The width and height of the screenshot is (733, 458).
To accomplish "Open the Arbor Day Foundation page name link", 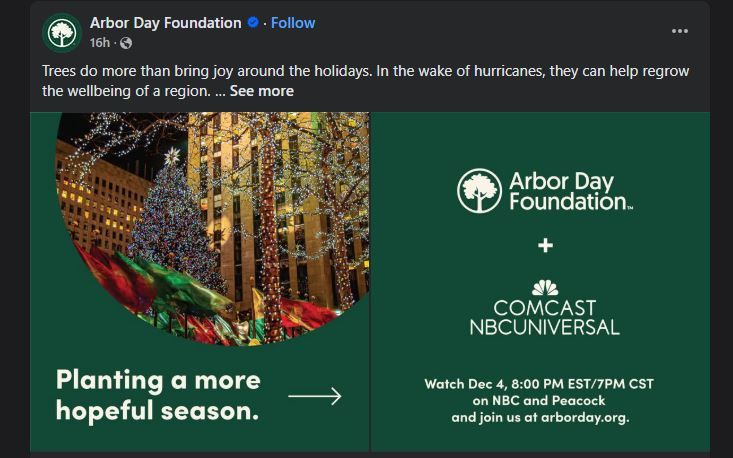I will coord(165,23).
